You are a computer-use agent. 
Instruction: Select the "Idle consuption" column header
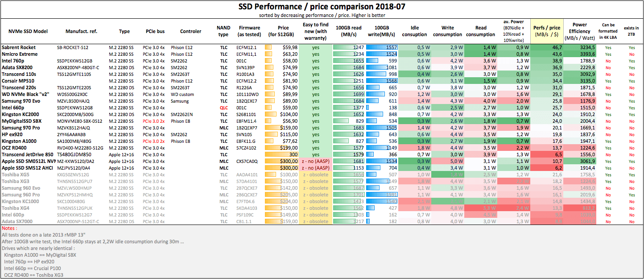tap(414, 31)
